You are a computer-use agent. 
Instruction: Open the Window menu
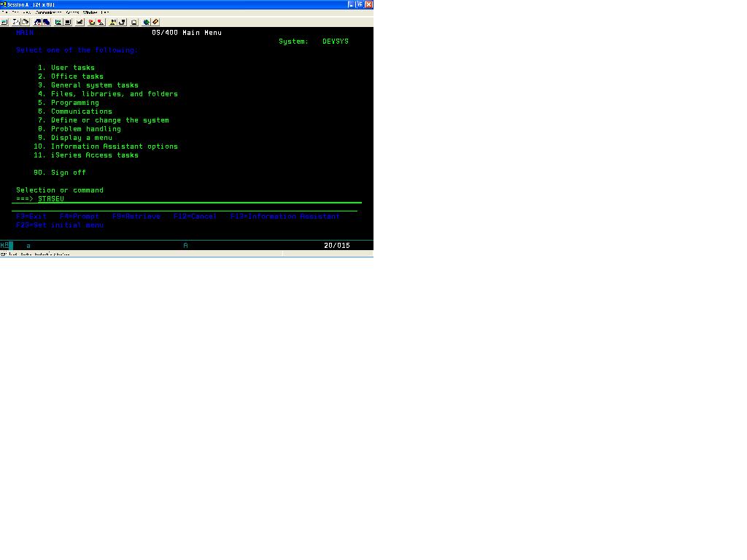pos(89,12)
